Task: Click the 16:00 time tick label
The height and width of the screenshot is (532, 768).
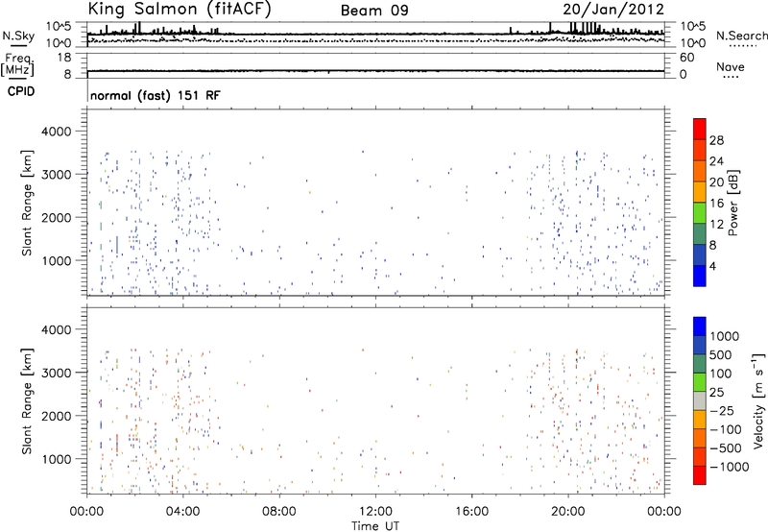Action: tap(471, 512)
